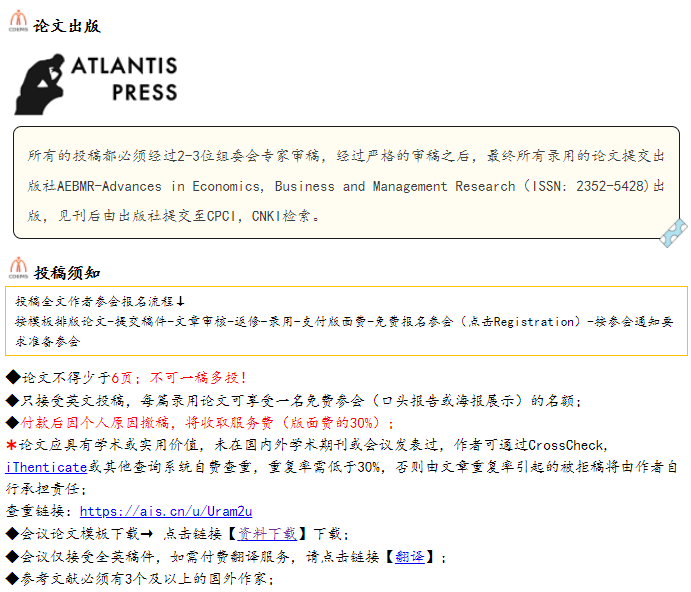Open the https://ais.cn/u/Uram2u check link
Screen dimensions: 691x592
(166, 511)
